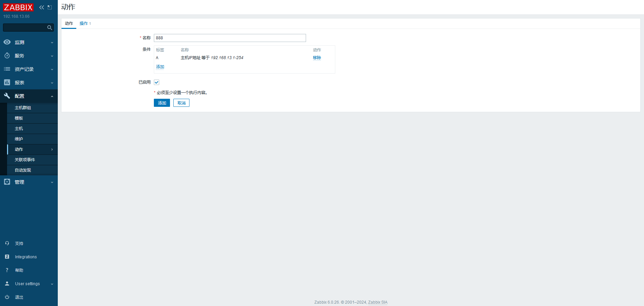The height and width of the screenshot is (306, 644).
Task: Open 自动发现 in the sidebar menu
Action: pos(23,170)
